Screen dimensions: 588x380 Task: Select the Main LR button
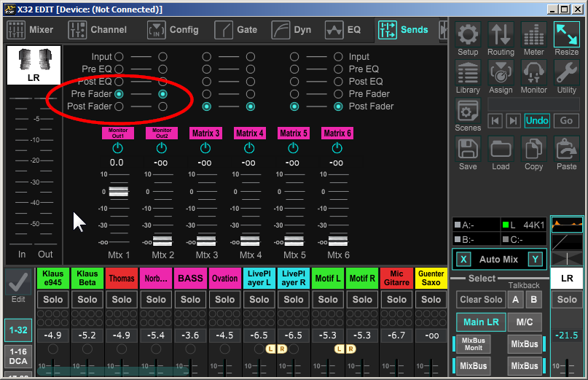click(481, 322)
